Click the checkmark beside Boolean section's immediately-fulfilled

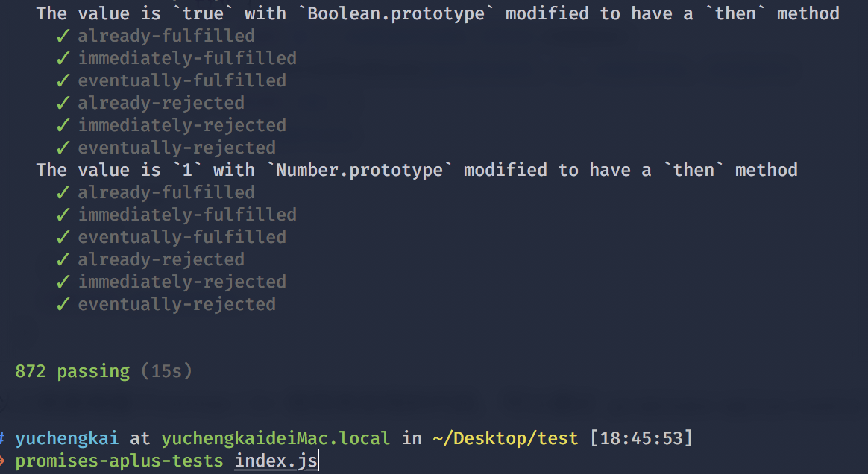click(63, 58)
